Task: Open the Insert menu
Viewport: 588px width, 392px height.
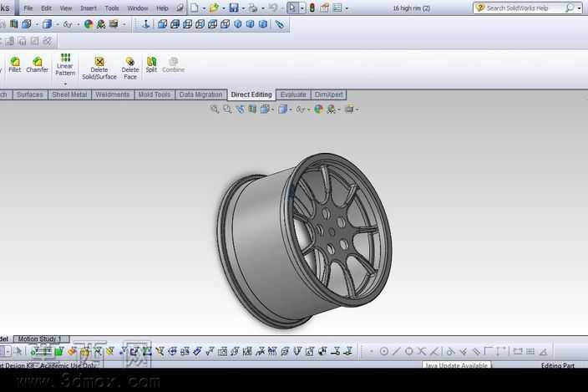Action: 89,8
